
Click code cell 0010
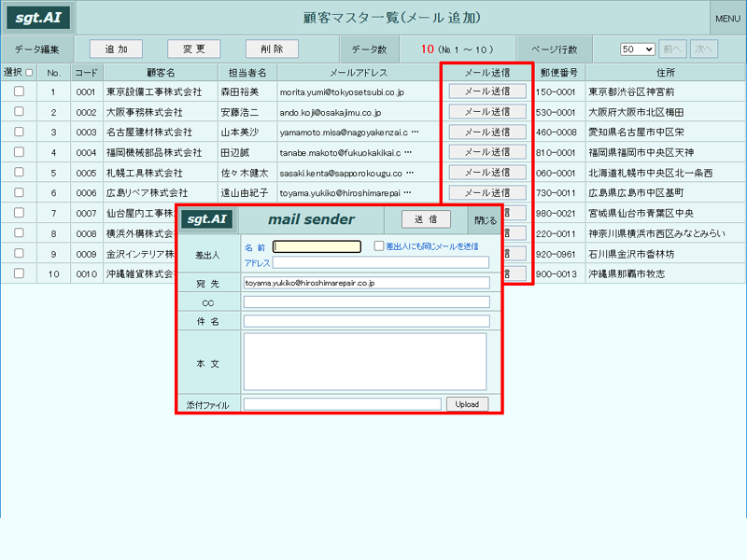point(86,274)
